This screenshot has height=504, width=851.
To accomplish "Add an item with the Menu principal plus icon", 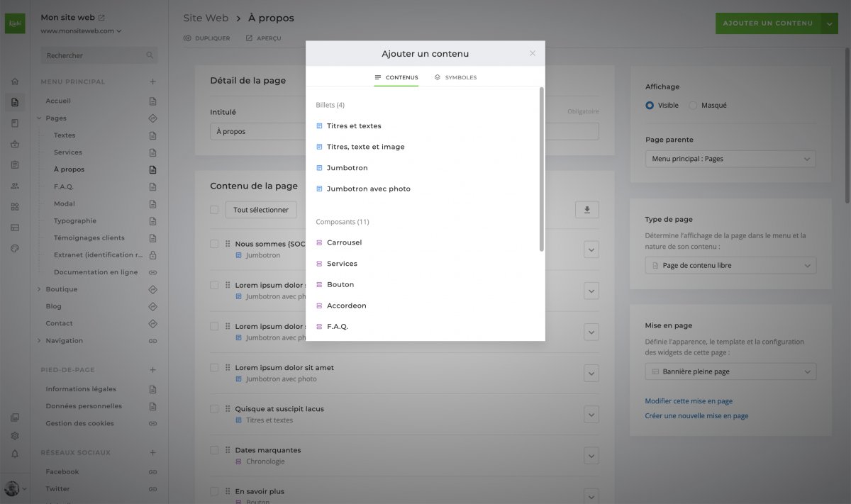I will [152, 82].
